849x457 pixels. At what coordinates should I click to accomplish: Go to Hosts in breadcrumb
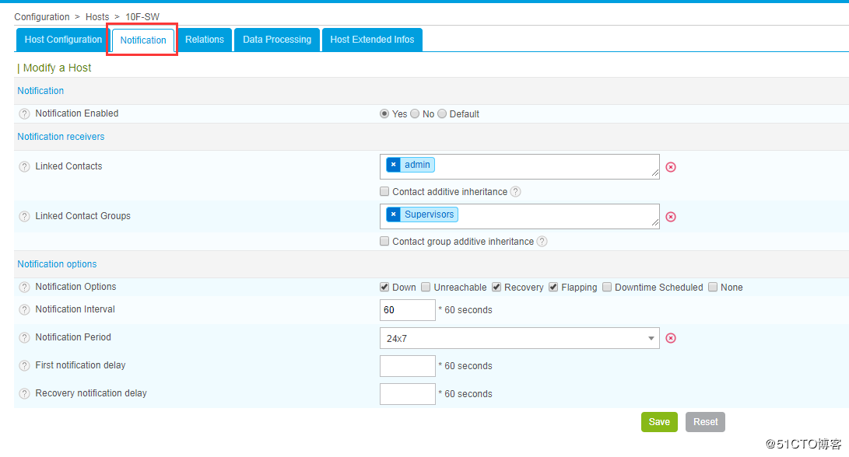coord(97,17)
